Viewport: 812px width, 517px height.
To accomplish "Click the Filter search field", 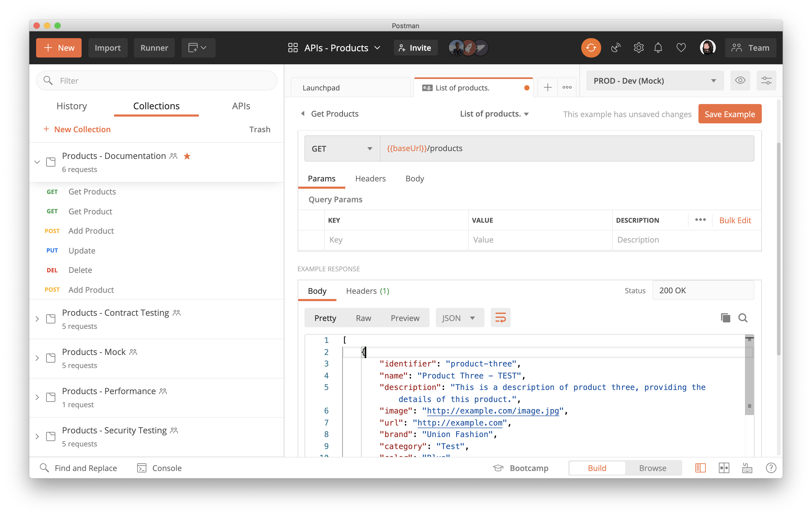I will click(x=156, y=81).
